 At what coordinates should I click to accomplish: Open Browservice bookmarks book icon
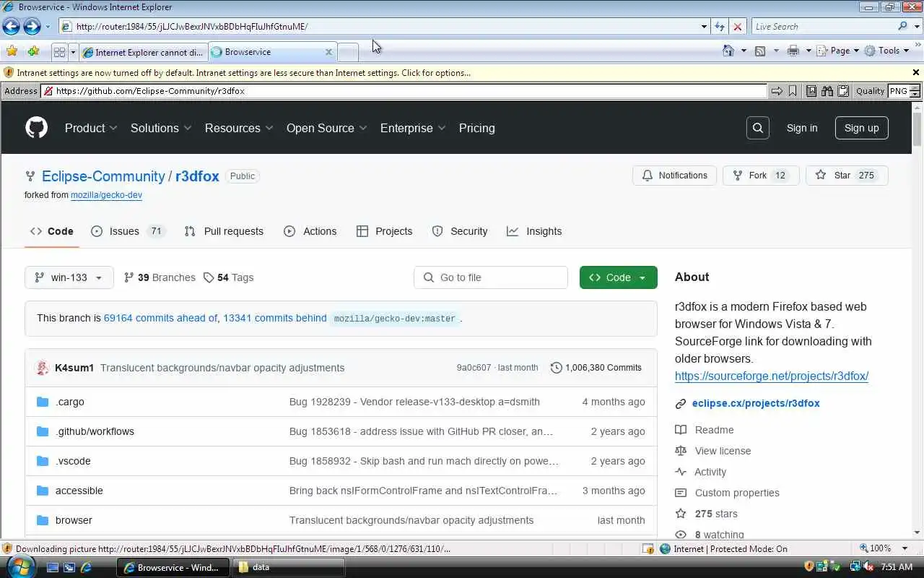click(811, 91)
